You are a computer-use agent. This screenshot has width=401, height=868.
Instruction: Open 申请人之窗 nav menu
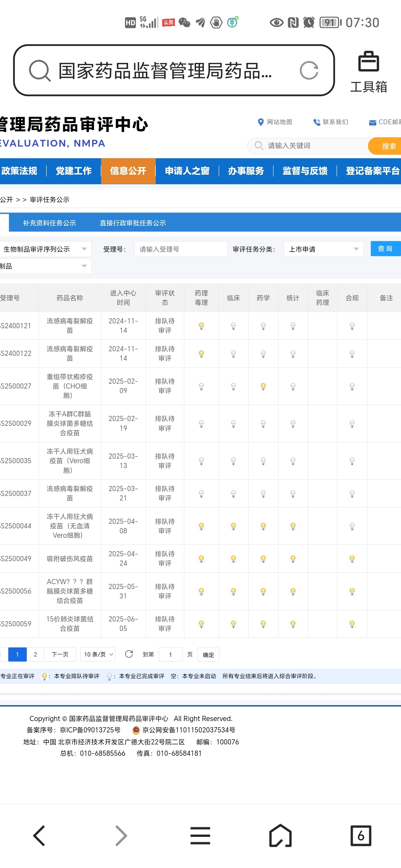[x=187, y=171]
